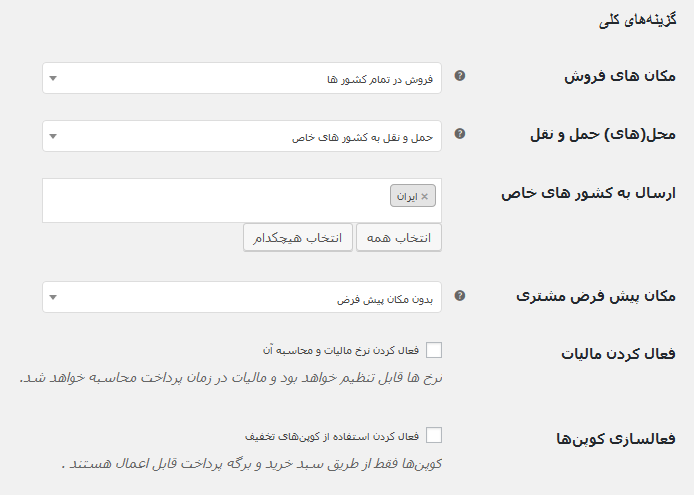
Task: Enable the کوپن‌های تخفیف usage checkbox
Action: click(434, 435)
